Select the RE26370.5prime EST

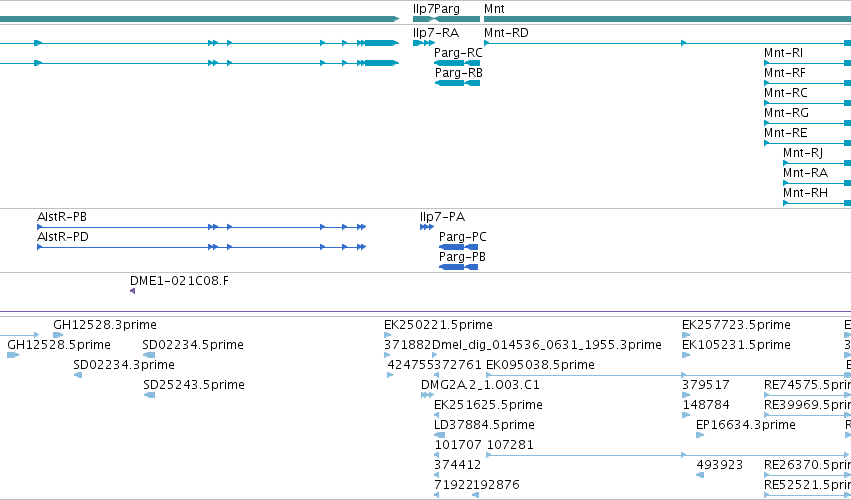tap(807, 465)
